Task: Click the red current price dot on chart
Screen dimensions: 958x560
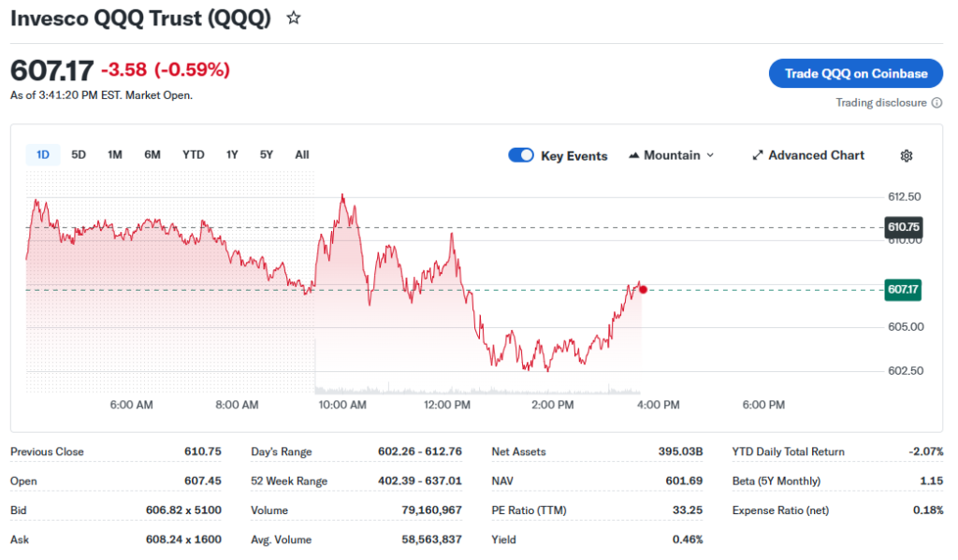Action: point(643,290)
